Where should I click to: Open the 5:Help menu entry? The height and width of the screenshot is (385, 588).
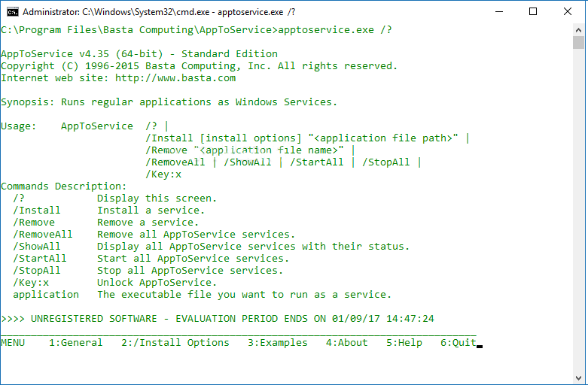[404, 343]
